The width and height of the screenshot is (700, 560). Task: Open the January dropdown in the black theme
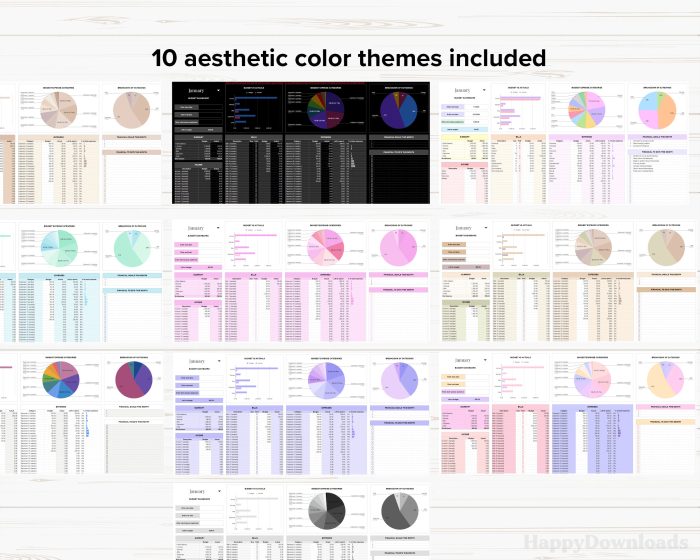tap(199, 90)
